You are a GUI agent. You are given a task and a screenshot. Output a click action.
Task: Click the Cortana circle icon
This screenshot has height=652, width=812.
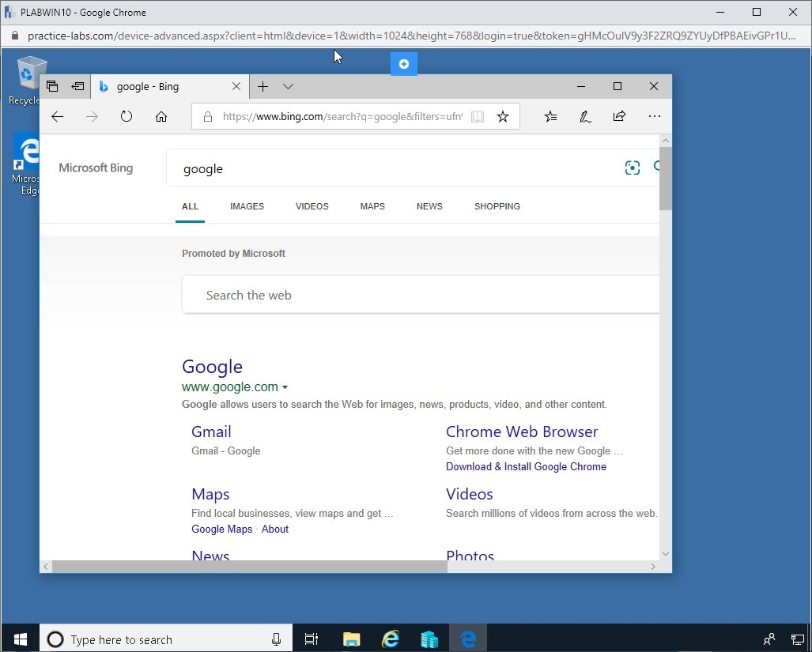point(55,639)
